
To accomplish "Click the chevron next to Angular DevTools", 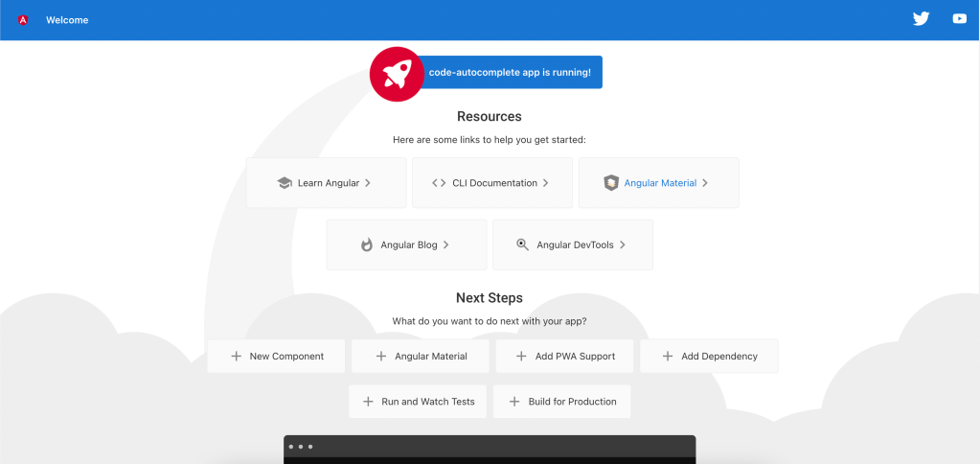I will click(623, 244).
